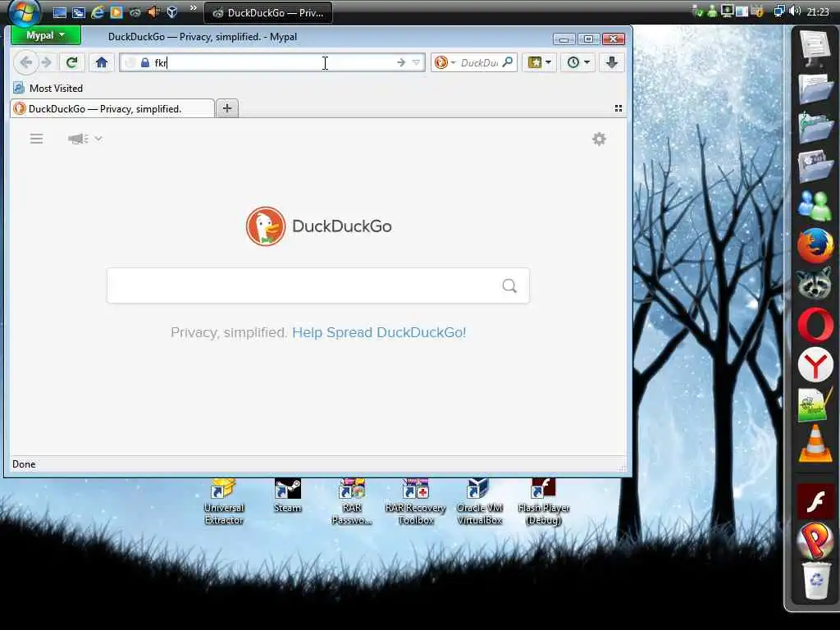Open Downloads with the down-arrow button

point(611,62)
